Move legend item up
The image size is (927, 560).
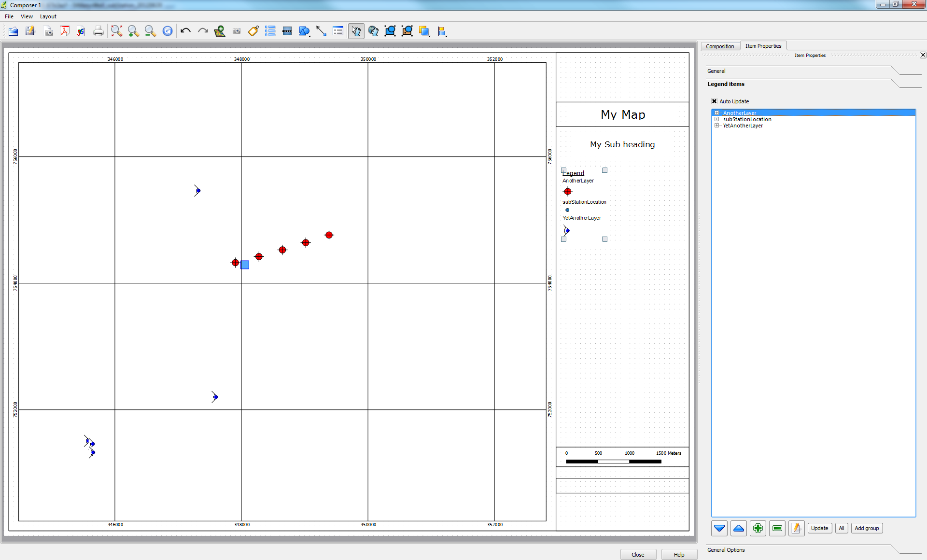pyautogui.click(x=739, y=528)
